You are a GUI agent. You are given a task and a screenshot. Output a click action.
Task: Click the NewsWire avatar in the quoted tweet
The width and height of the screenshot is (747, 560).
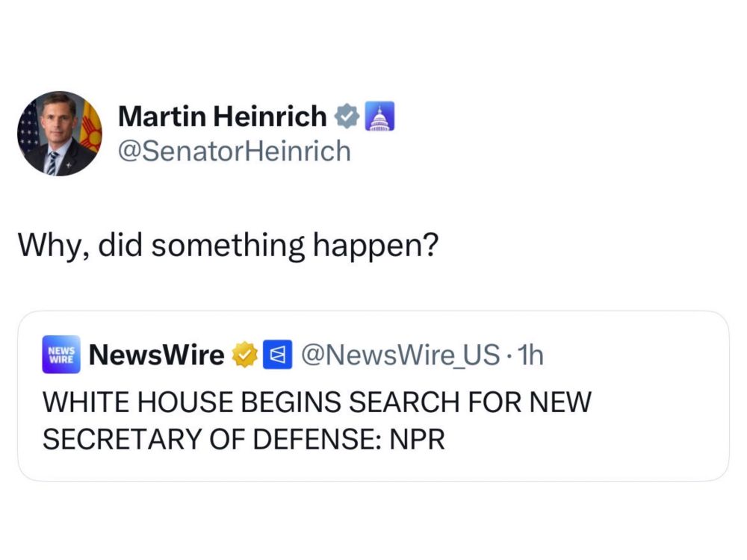tap(61, 355)
